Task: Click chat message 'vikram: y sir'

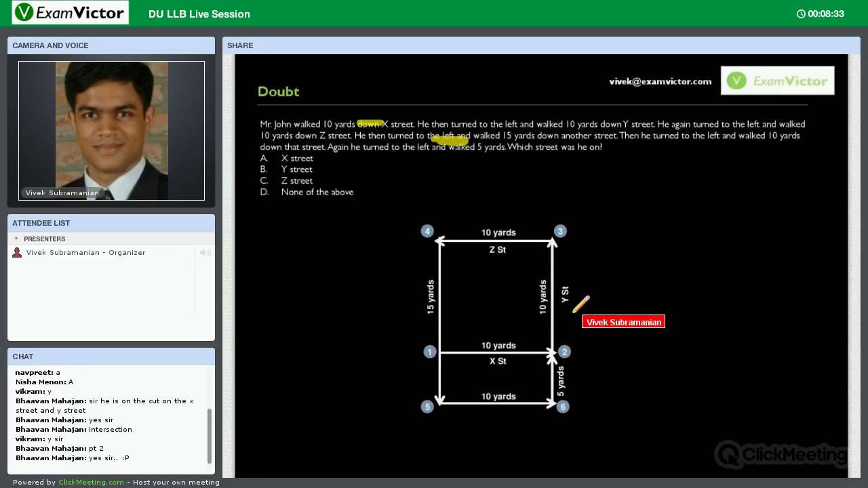Action: [39, 439]
